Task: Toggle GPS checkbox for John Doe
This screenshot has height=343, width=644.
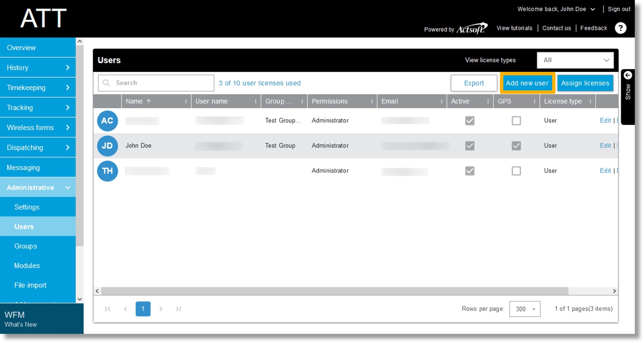Action: tap(516, 145)
